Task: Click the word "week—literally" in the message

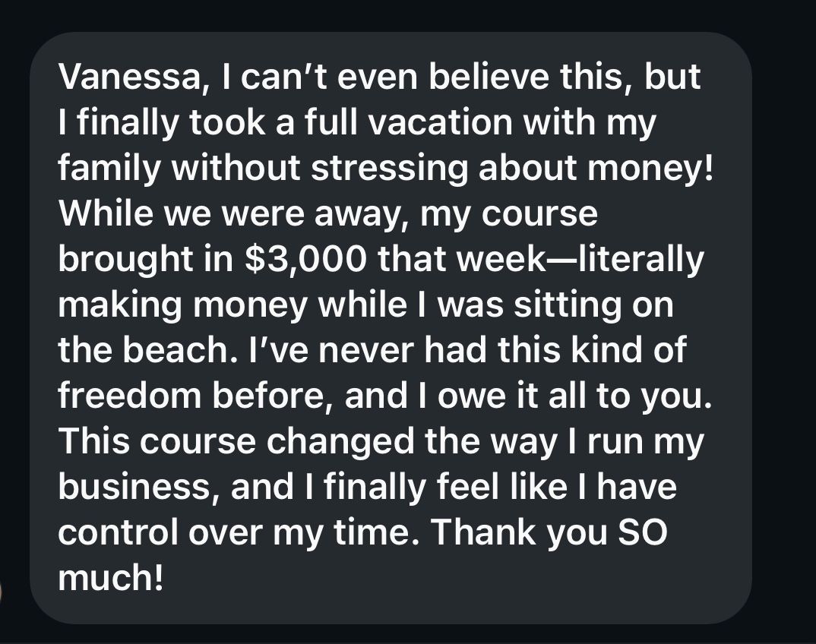Action: [x=580, y=260]
